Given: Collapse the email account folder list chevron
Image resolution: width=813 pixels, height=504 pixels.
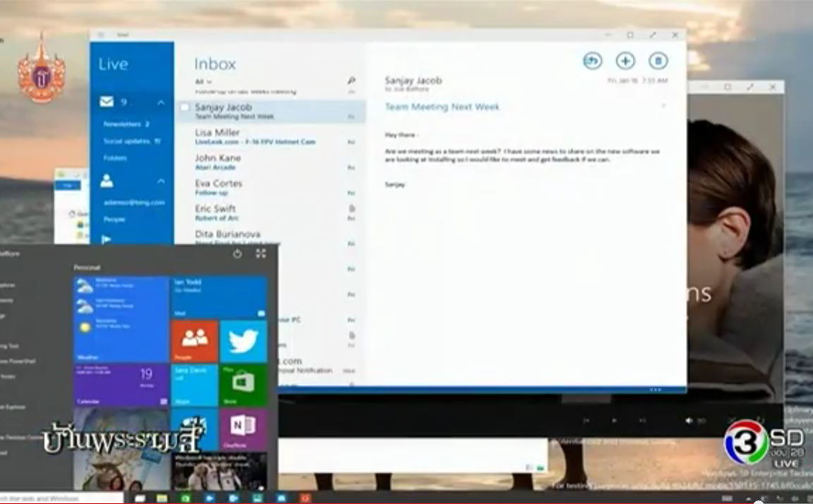Looking at the screenshot, I should tap(161, 102).
